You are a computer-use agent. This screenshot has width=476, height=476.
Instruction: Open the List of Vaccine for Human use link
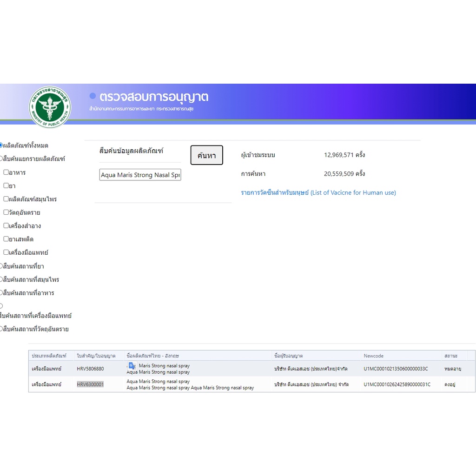pos(318,192)
